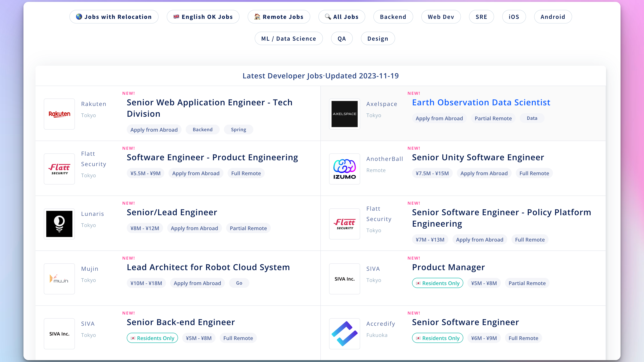Click the Fukuoka location text
This screenshot has width=644, height=362.
click(x=377, y=335)
